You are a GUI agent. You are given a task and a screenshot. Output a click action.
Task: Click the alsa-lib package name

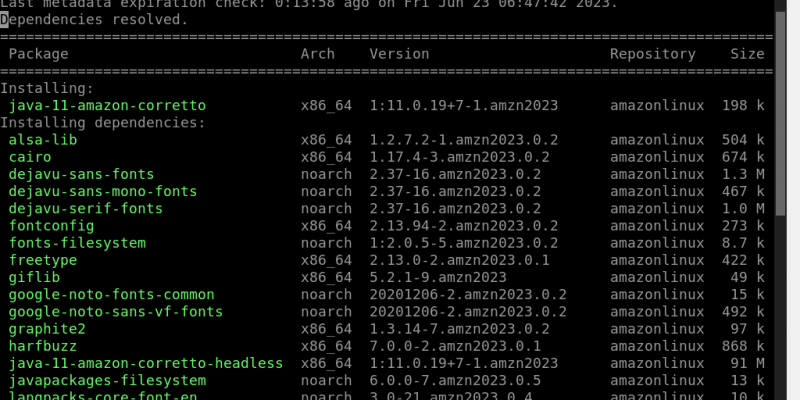pyautogui.click(x=43, y=140)
